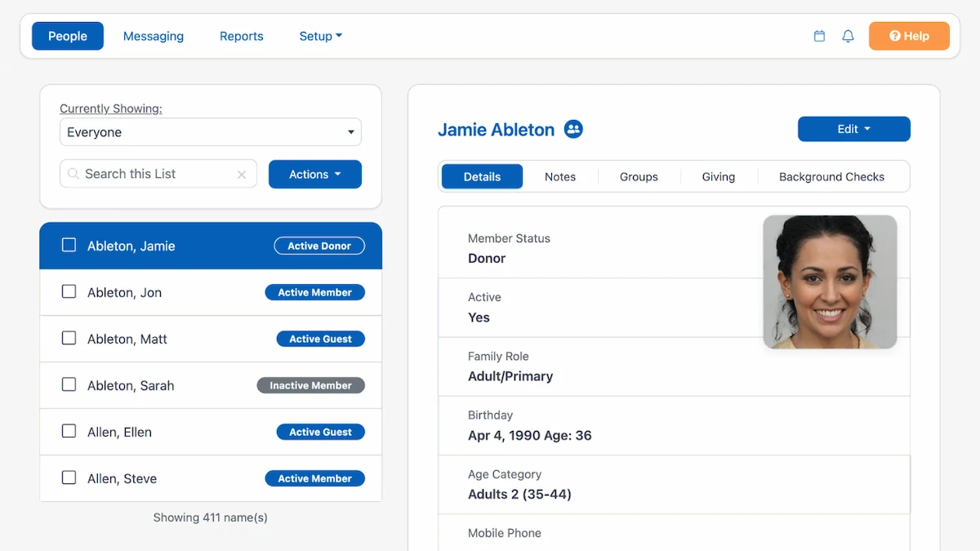The height and width of the screenshot is (551, 980).
Task: Click the Member Status value Donor
Action: pyautogui.click(x=487, y=258)
